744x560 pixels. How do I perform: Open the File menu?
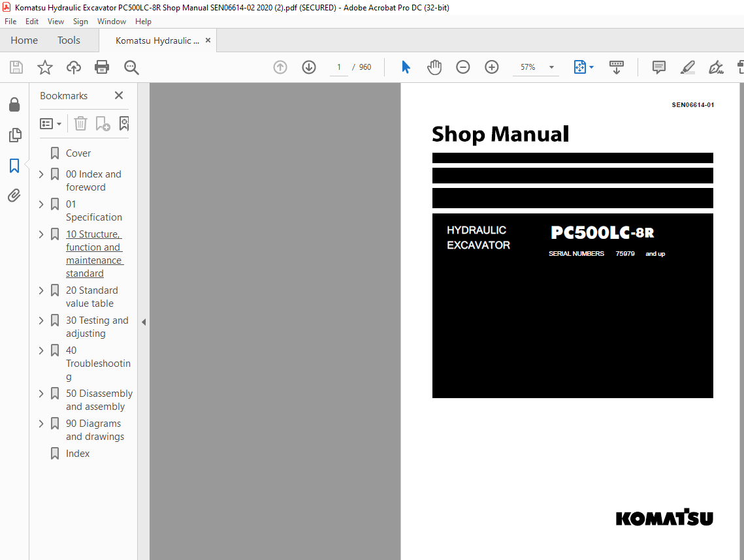[x=10, y=22]
